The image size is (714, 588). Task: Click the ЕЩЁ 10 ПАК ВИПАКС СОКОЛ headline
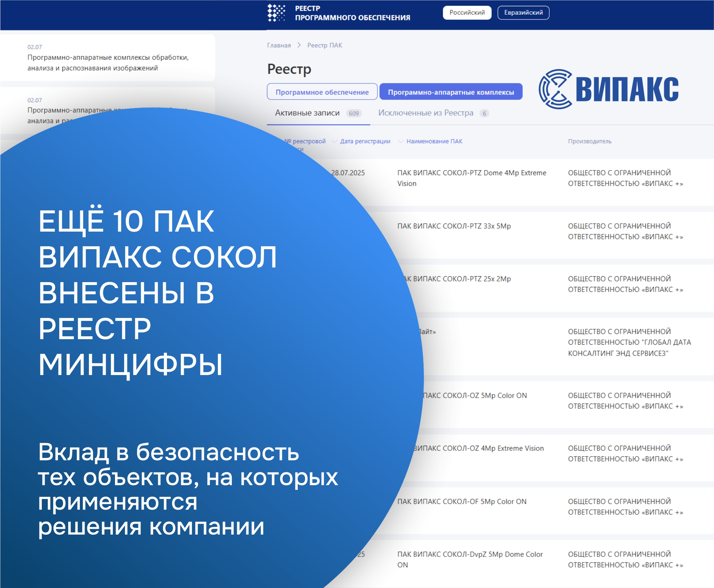pyautogui.click(x=157, y=293)
